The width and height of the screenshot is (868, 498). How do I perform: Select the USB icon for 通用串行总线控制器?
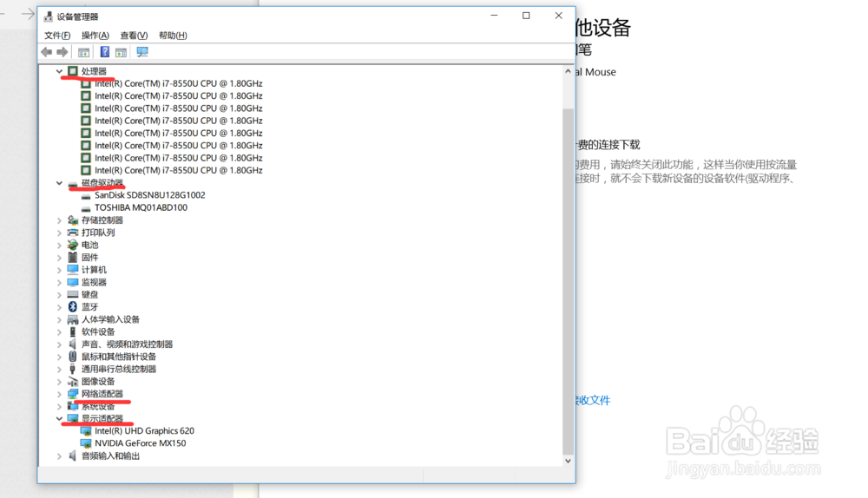(73, 369)
